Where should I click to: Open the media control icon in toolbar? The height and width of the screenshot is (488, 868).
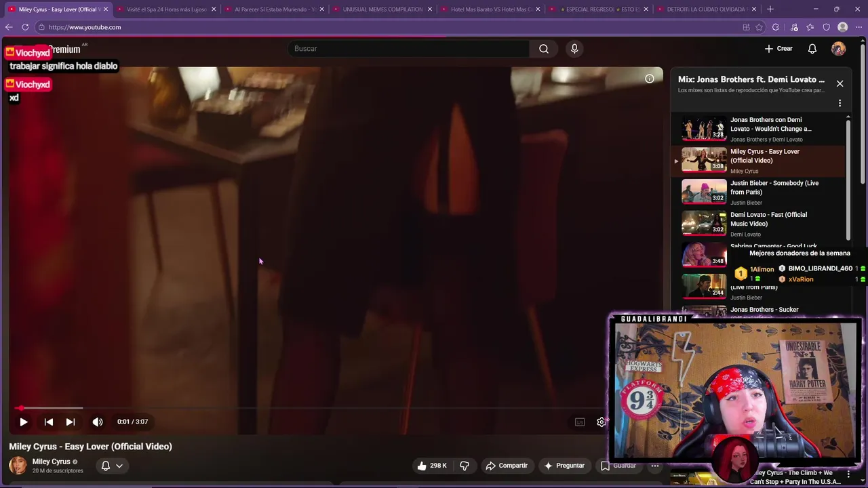pos(794,27)
